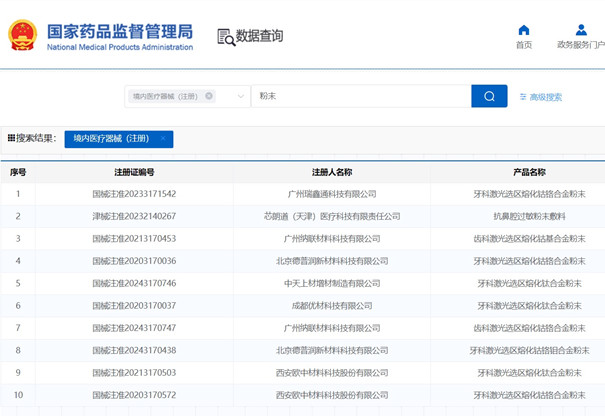
Task: Select registration number 津械注准20232140267
Action: pyautogui.click(x=134, y=216)
